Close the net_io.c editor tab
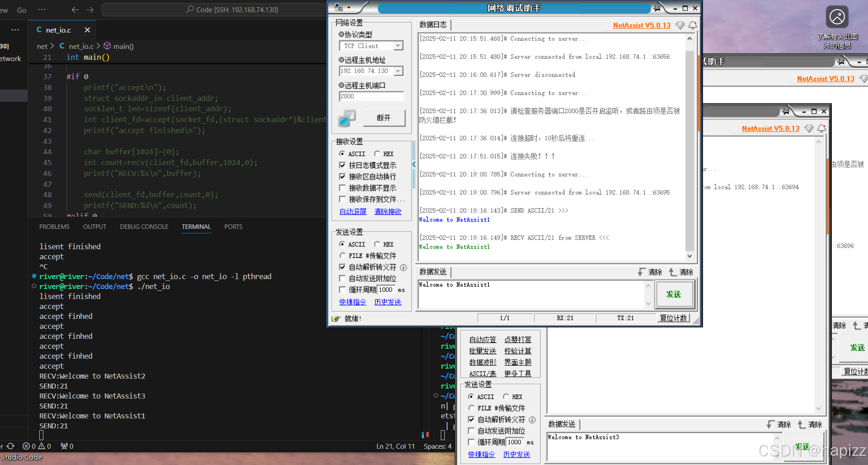868x465 pixels. (87, 30)
